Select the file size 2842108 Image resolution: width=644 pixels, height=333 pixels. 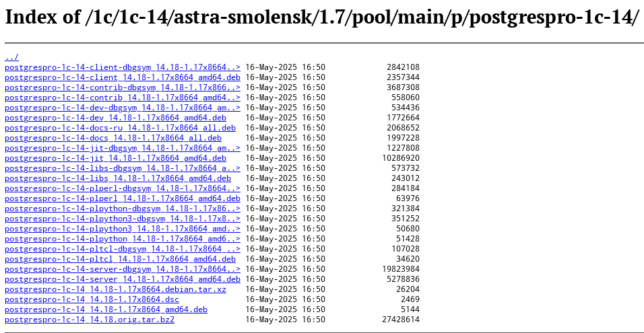(403, 67)
